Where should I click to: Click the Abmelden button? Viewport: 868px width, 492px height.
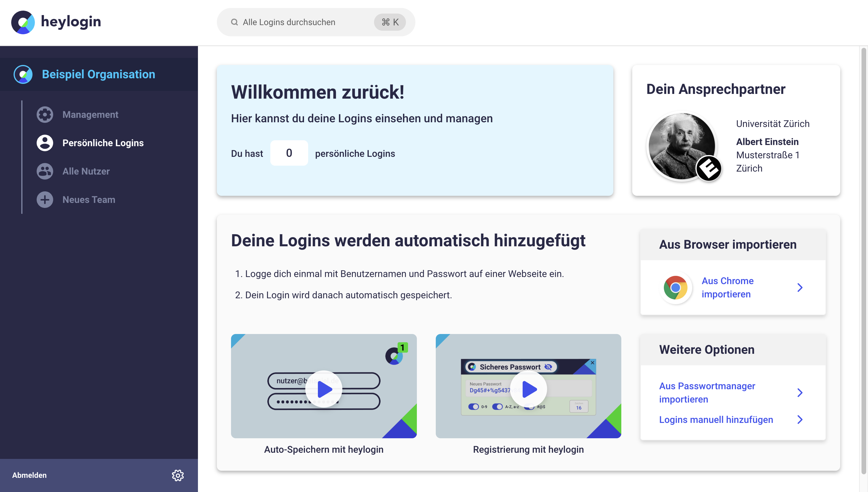tap(30, 475)
